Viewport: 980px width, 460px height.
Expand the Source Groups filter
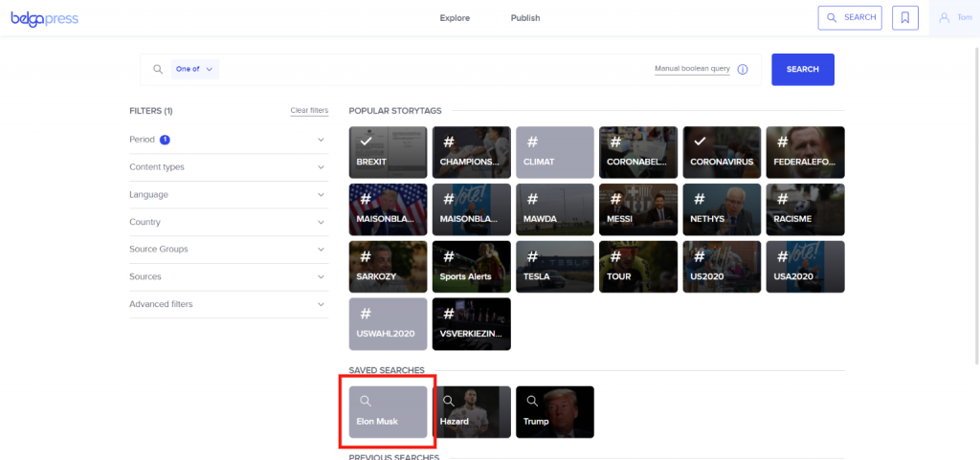[x=229, y=249]
